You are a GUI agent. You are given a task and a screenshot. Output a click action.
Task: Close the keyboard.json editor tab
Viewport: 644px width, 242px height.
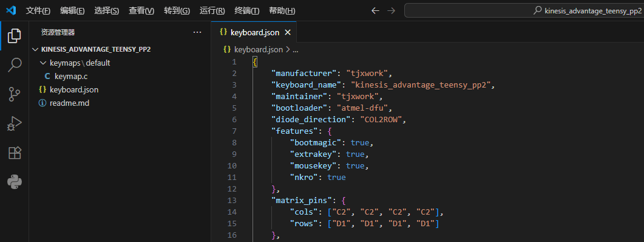[x=288, y=32]
